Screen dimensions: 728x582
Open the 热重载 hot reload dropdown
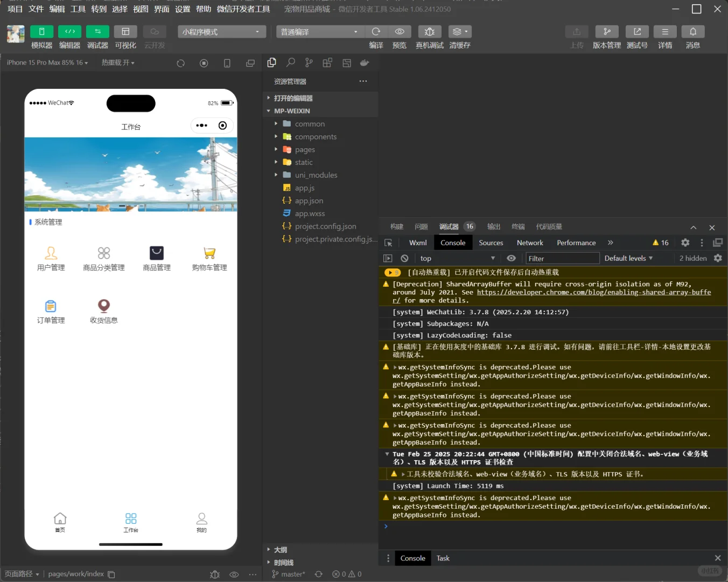(118, 63)
